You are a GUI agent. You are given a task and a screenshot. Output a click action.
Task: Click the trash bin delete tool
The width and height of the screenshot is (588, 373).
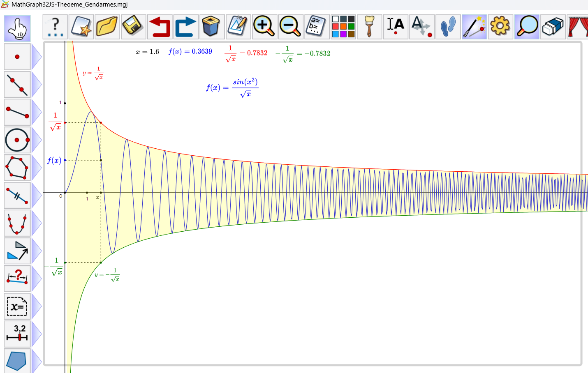tap(212, 27)
